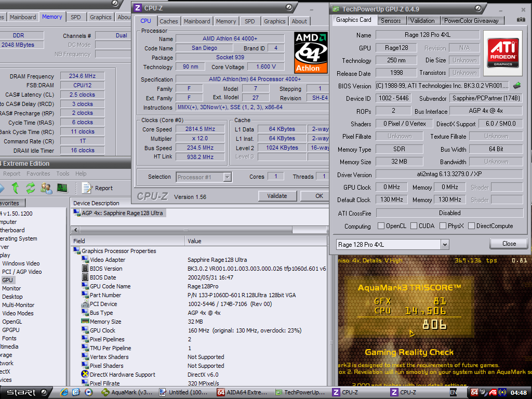The image size is (532, 399).
Task: Toggle the PhysX checkbox in GPU-Z
Action: [x=443, y=225]
